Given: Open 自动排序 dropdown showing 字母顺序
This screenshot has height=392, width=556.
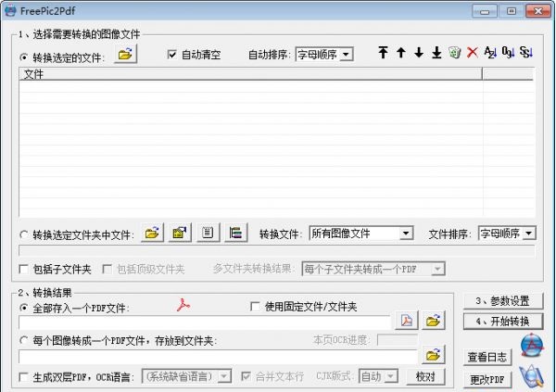Looking at the screenshot, I should (324, 55).
